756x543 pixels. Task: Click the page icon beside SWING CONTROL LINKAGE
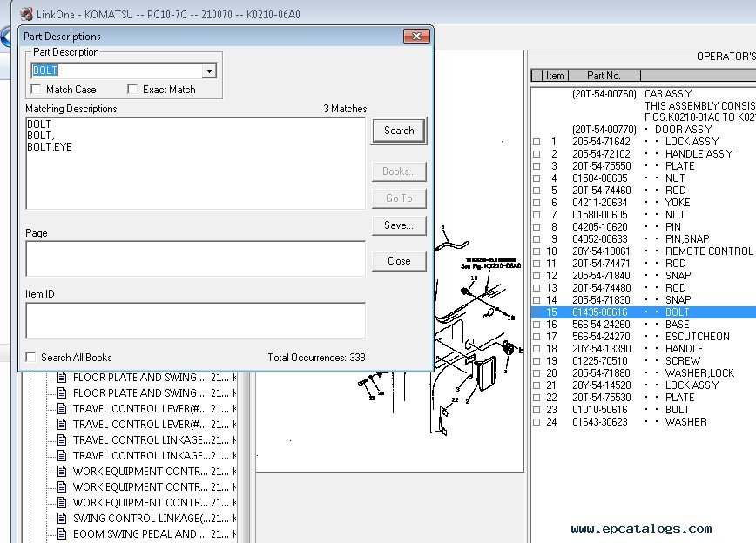pyautogui.click(x=62, y=519)
